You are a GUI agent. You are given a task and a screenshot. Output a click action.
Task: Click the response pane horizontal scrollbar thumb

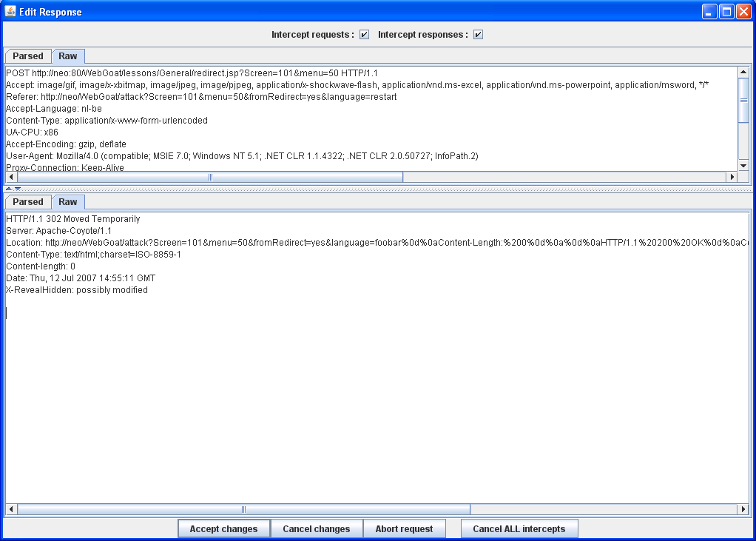point(243,509)
